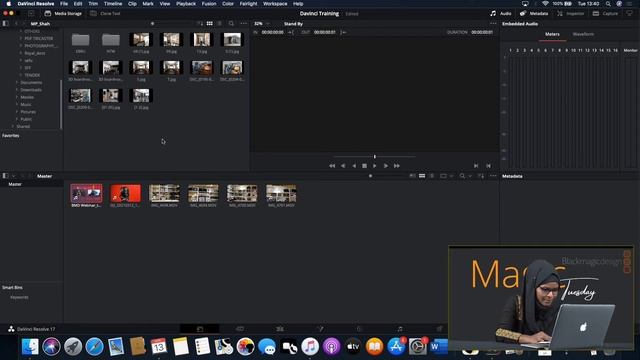This screenshot has width=640, height=360.
Task: Click viewer jog bar scrubber
Action: pos(374,157)
